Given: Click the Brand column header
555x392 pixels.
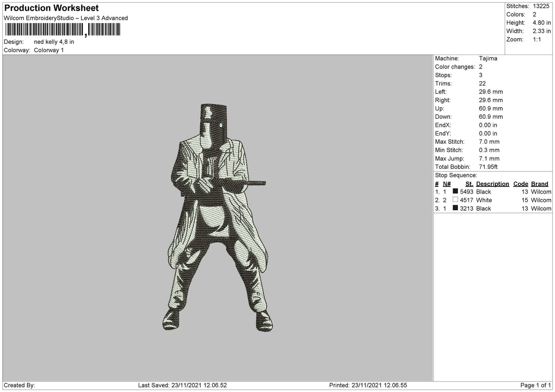Looking at the screenshot, I should point(539,184).
